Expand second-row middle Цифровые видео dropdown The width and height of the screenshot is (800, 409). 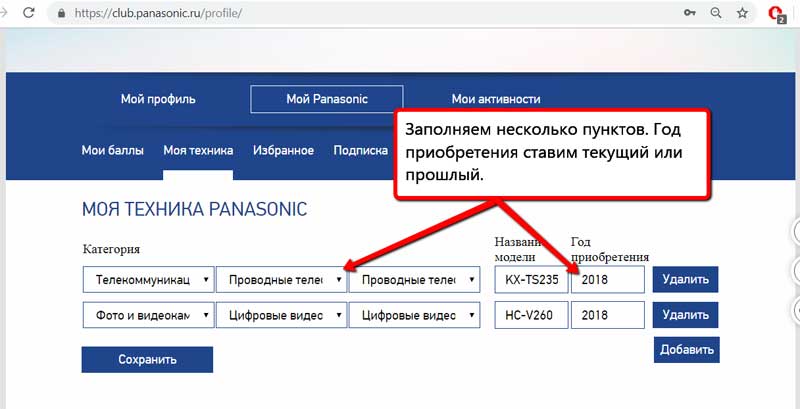(281, 315)
